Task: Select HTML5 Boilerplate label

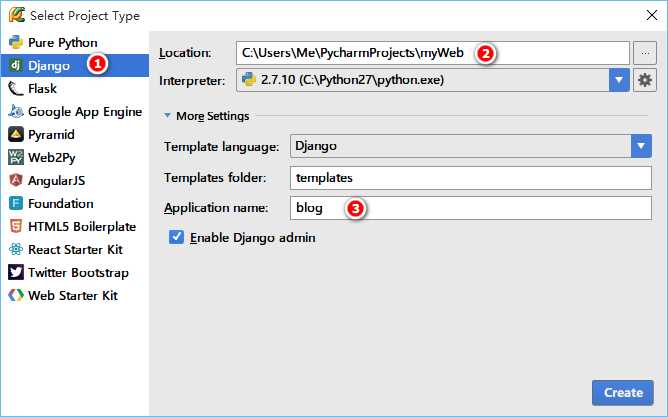Action: (82, 227)
